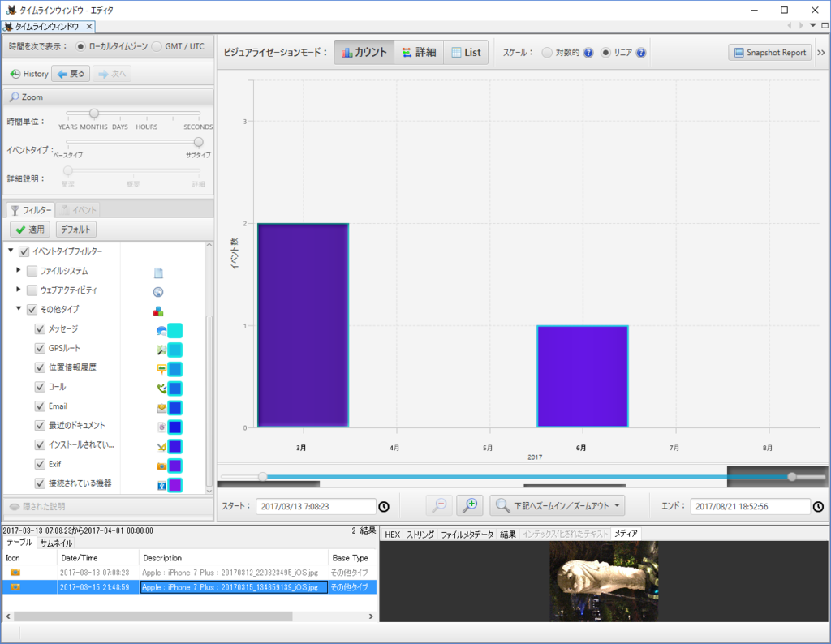Click the イベントタイプ slider handle
831x644 pixels.
(198, 142)
